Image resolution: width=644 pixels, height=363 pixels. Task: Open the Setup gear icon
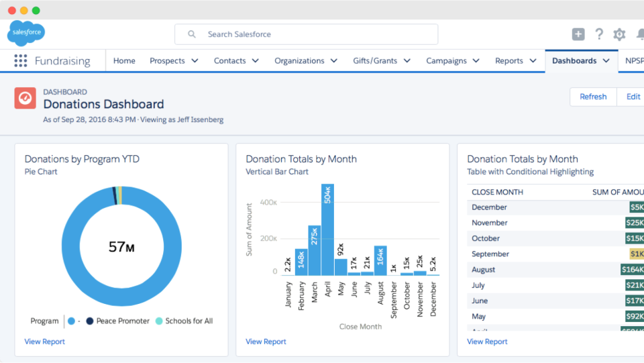[x=619, y=34]
